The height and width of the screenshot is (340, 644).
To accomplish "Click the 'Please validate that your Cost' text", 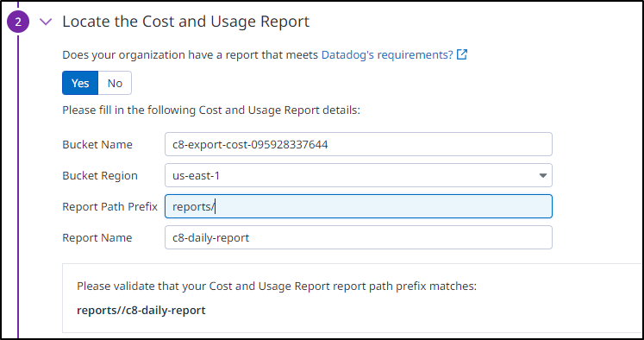I will [x=277, y=286].
